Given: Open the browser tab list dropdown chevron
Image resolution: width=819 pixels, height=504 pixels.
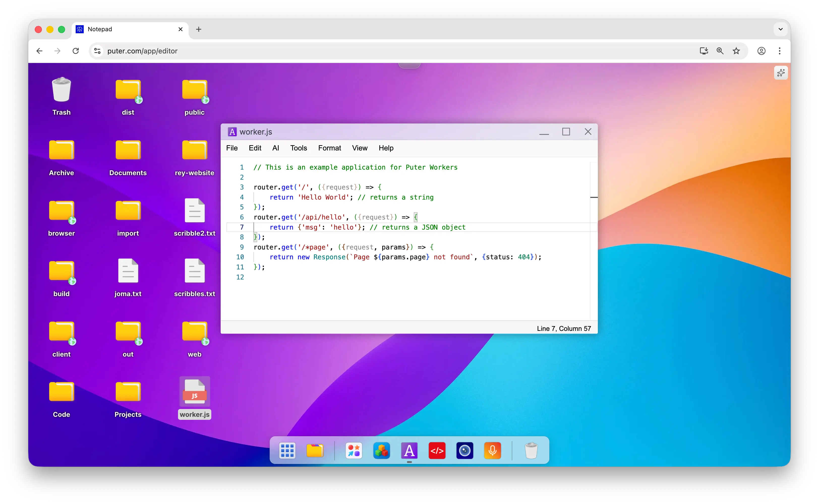Looking at the screenshot, I should click(x=780, y=29).
